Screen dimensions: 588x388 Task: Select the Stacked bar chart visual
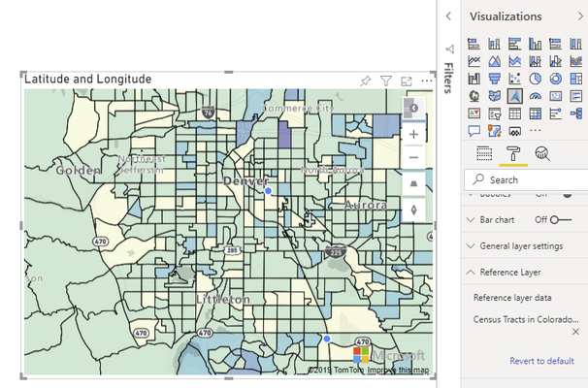(474, 44)
